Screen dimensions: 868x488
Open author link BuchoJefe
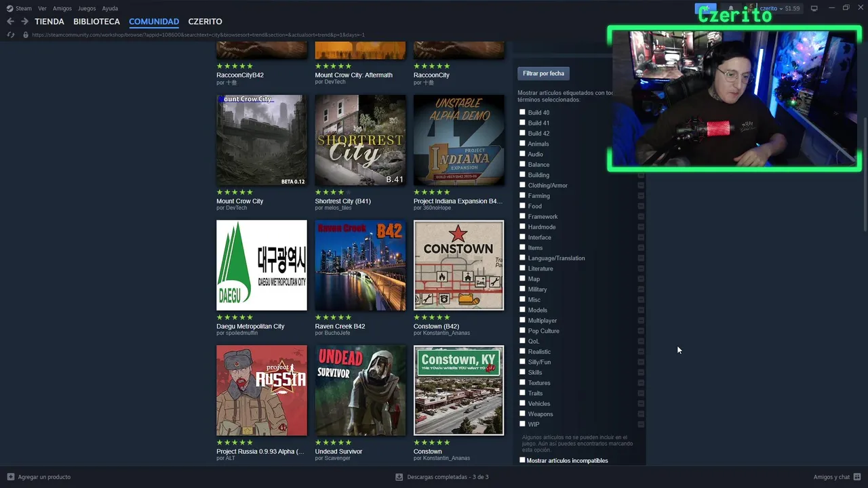pos(338,333)
